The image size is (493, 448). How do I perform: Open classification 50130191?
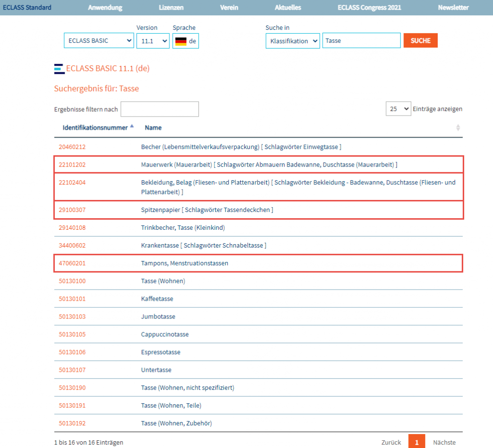(x=72, y=406)
